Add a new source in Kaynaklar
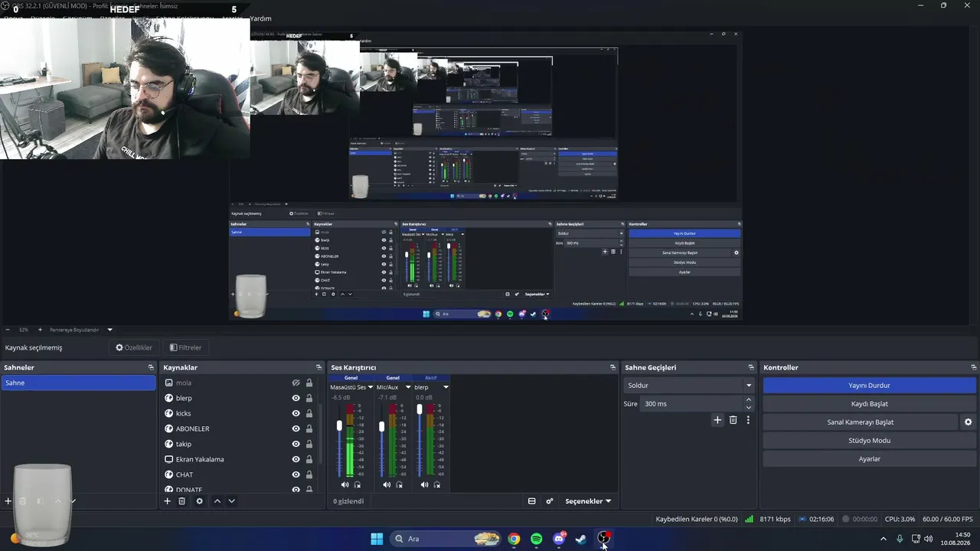980x551 pixels. (x=168, y=501)
